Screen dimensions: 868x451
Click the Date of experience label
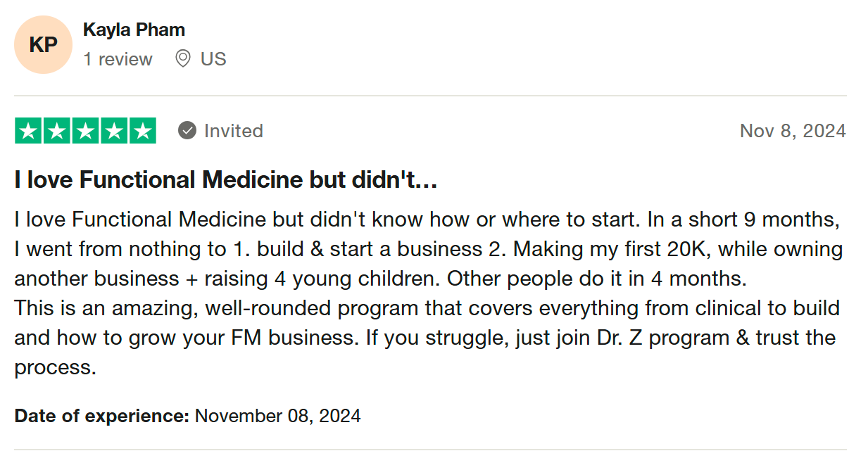pos(101,416)
